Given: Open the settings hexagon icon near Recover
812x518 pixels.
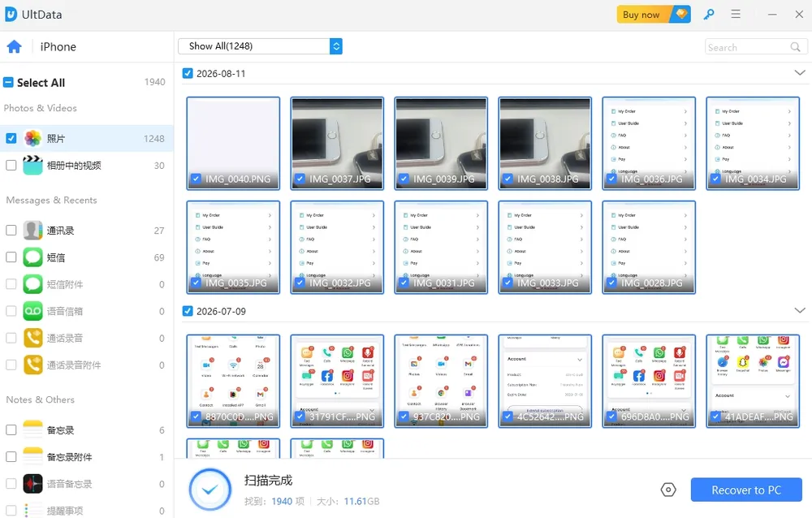Looking at the screenshot, I should pos(668,490).
